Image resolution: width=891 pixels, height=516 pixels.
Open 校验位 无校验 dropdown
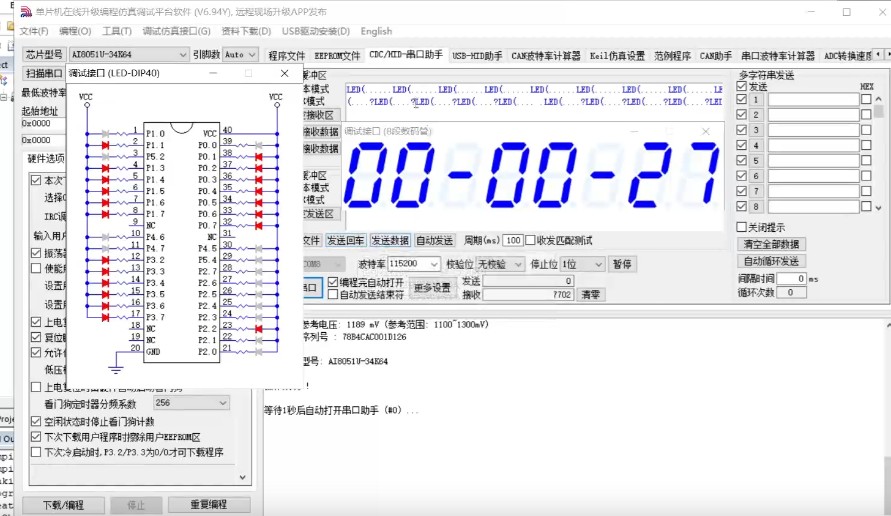(500, 264)
